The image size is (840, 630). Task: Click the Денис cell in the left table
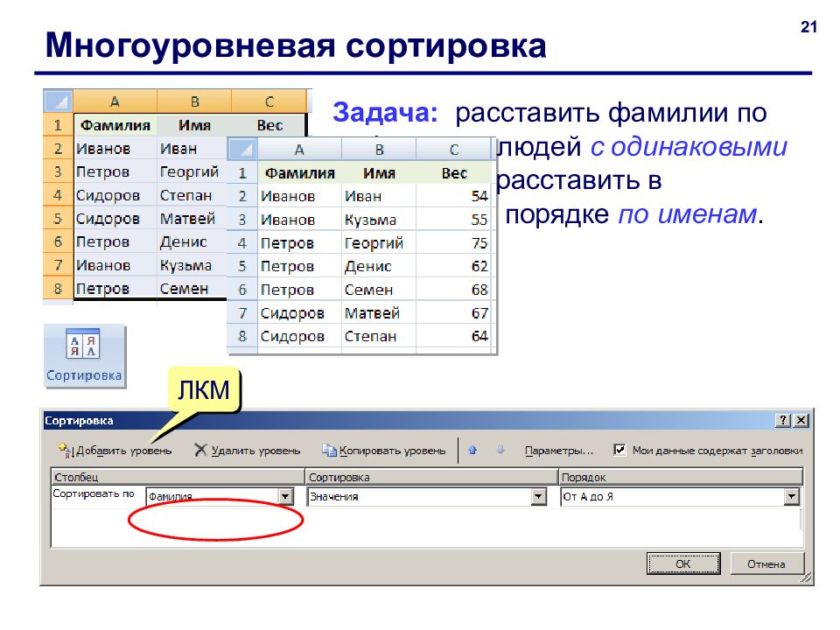click(x=192, y=241)
